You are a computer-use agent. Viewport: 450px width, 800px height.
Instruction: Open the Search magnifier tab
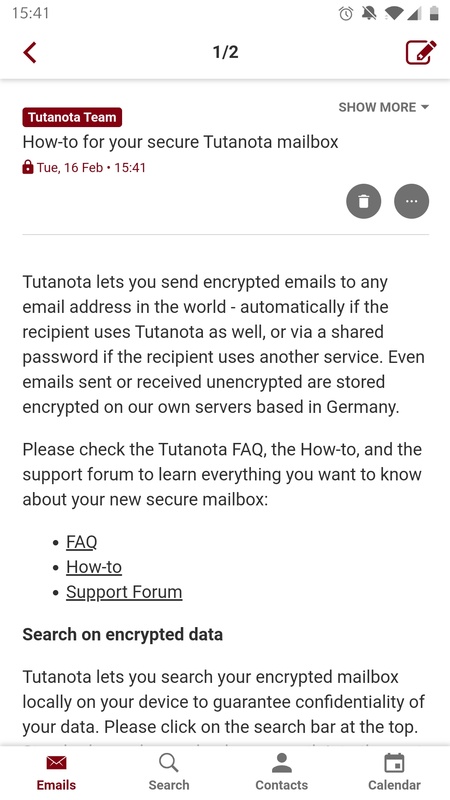click(x=169, y=772)
